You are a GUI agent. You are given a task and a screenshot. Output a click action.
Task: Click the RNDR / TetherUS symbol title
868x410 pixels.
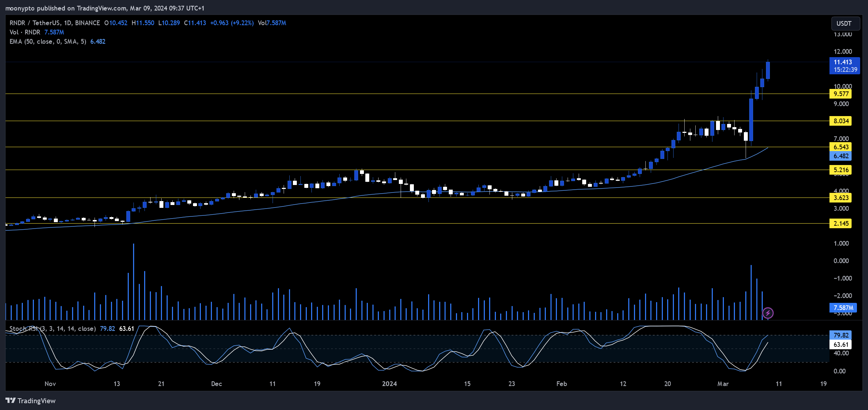pyautogui.click(x=55, y=23)
